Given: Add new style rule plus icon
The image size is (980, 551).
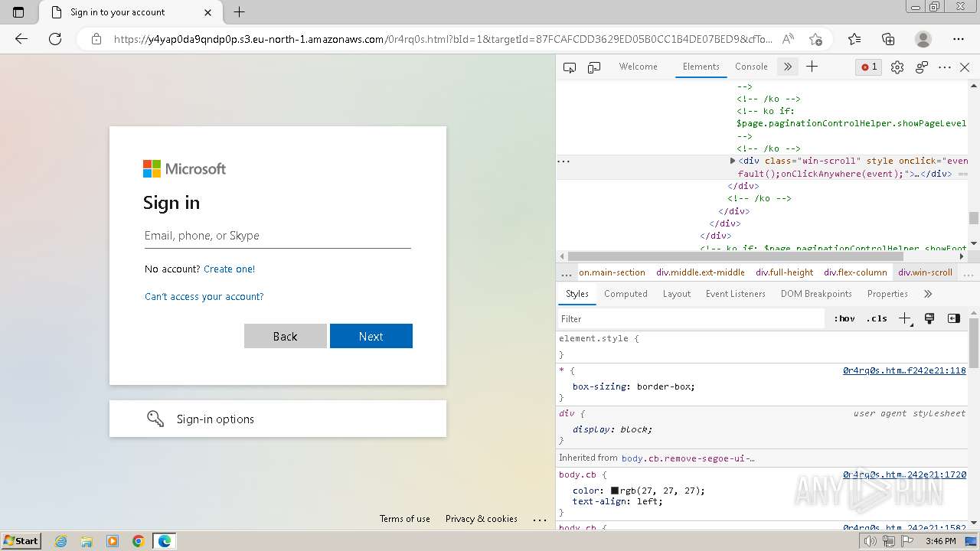Looking at the screenshot, I should (x=904, y=319).
